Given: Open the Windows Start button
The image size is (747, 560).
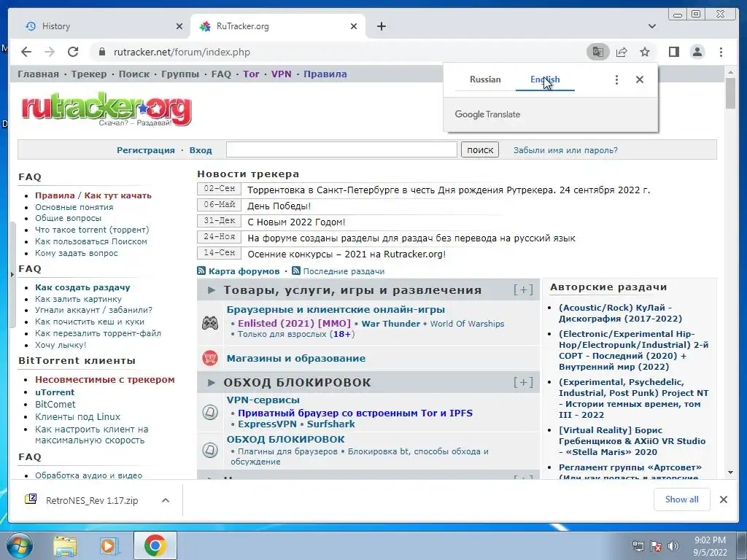Looking at the screenshot, I should (20, 545).
